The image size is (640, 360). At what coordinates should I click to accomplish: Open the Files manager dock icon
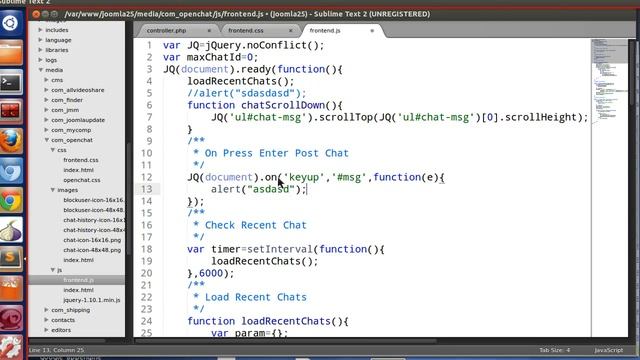[x=11, y=53]
